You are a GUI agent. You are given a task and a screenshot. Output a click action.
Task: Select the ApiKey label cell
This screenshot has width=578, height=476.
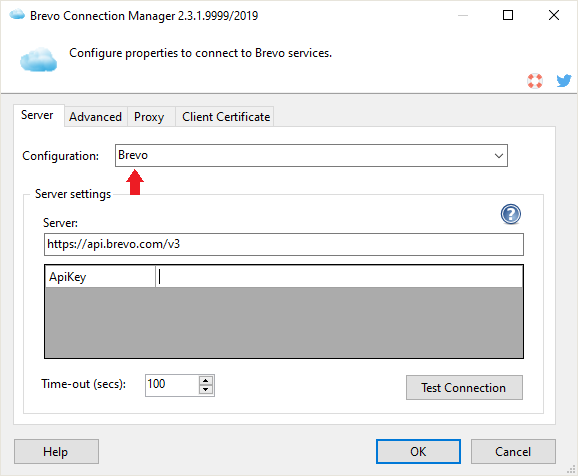pos(100,277)
